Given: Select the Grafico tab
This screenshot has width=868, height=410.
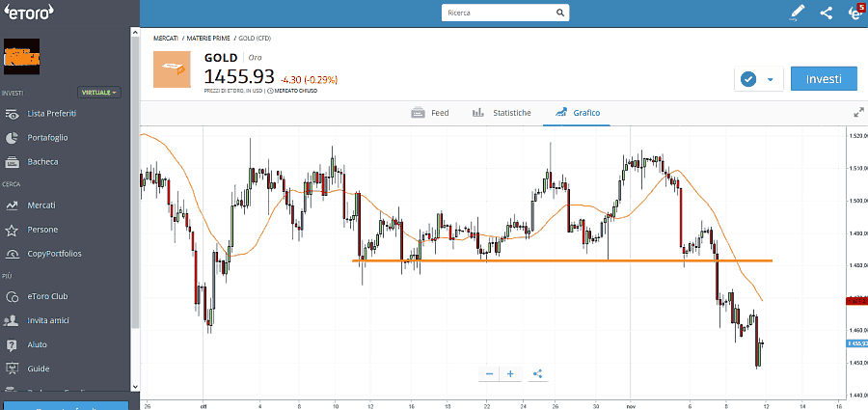Looking at the screenshot, I should (x=577, y=113).
